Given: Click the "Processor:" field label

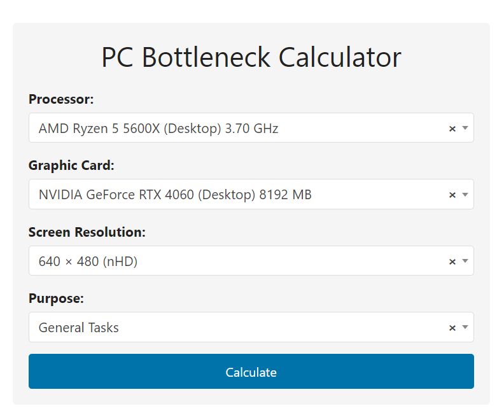Looking at the screenshot, I should coord(61,99).
